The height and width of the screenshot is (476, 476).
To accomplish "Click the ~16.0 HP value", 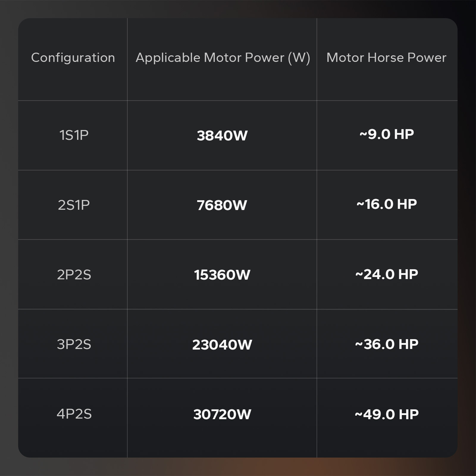I will point(387,204).
